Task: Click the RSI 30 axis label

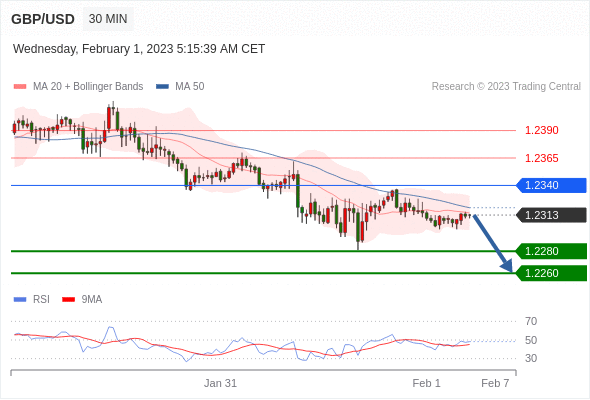Action: pyautogui.click(x=531, y=358)
